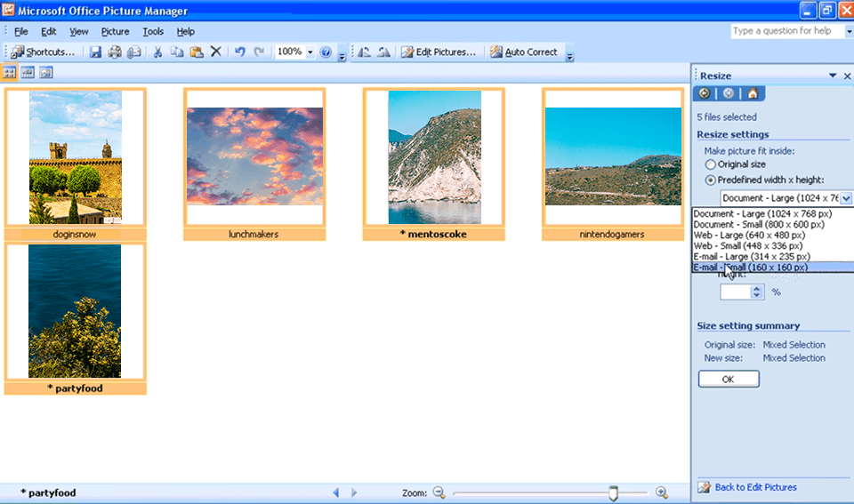Close the Resize task pane
This screenshot has height=504, width=854.
[x=847, y=76]
